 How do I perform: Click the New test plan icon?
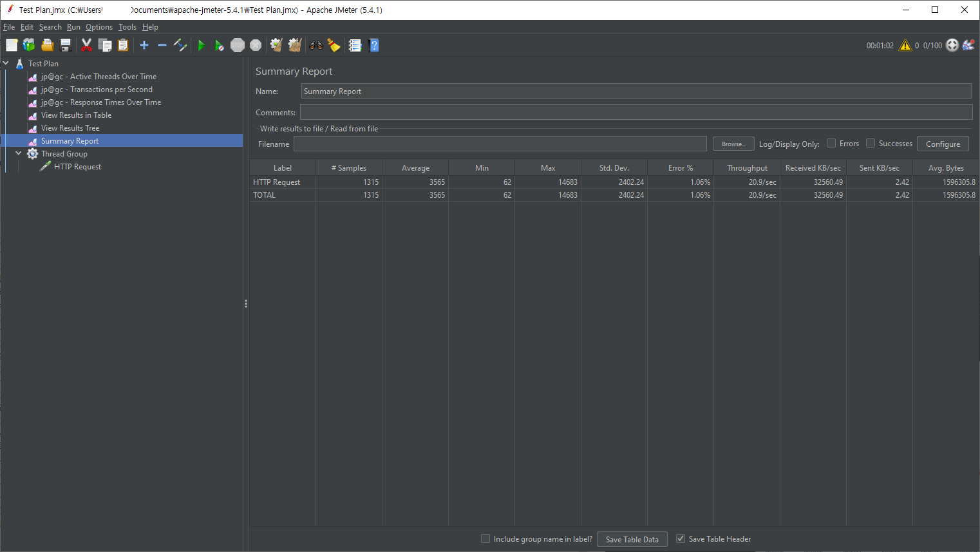(12, 45)
